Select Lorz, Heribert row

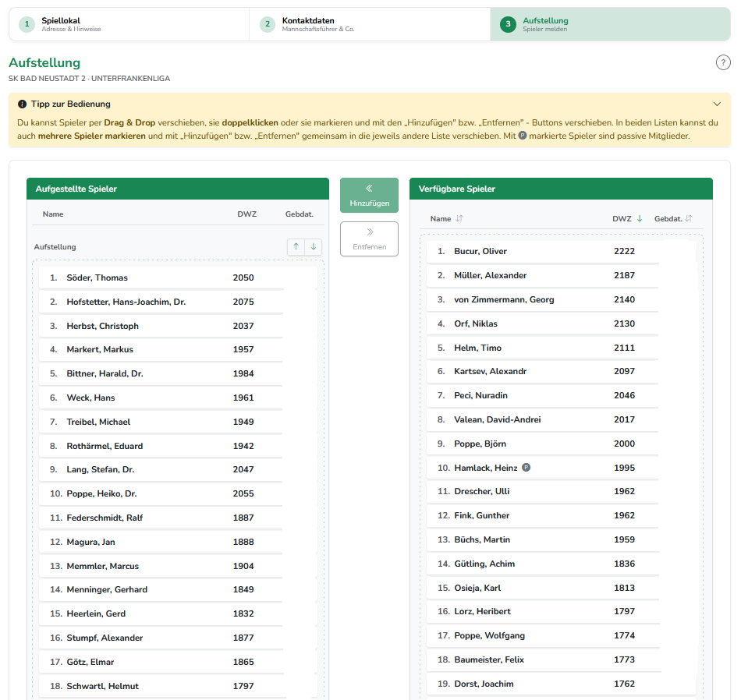pos(562,611)
